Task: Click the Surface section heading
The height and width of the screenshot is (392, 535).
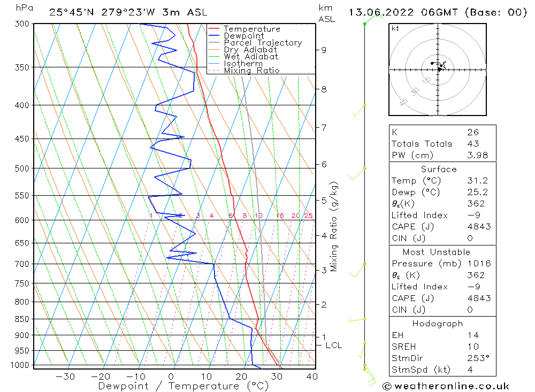Action: (439, 169)
